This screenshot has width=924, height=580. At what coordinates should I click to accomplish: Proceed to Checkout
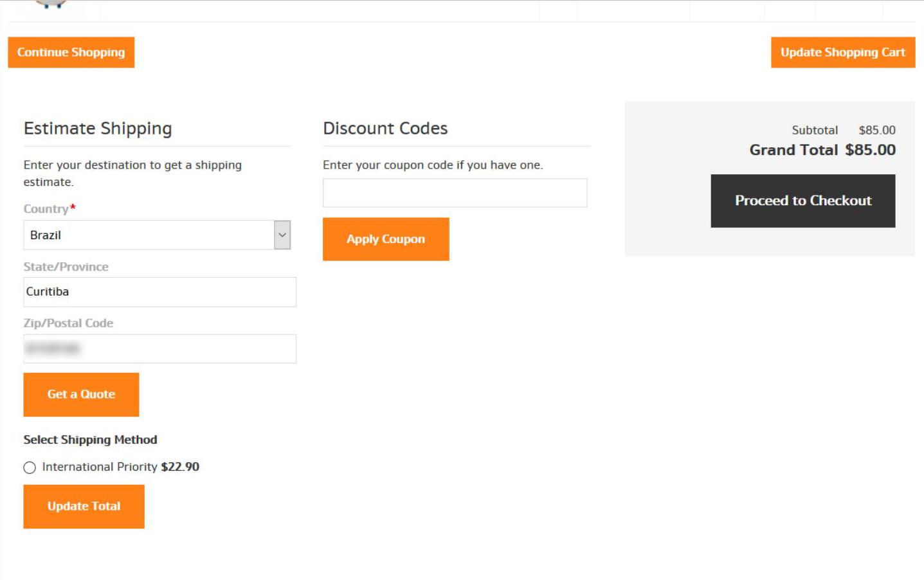(x=802, y=201)
